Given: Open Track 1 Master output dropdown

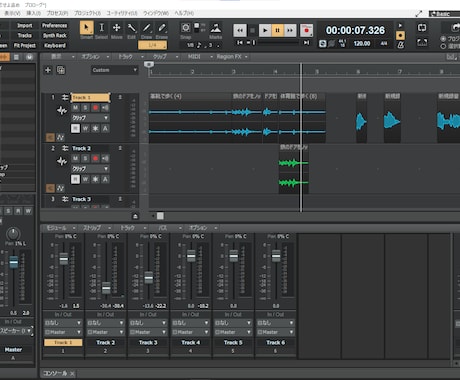Looking at the screenshot, I should pos(63,332).
